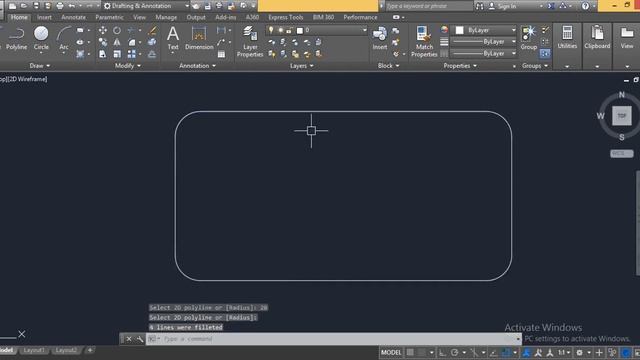This screenshot has width=640, height=360.
Task: Switch to the Insert ribbon tab
Action: click(x=44, y=17)
